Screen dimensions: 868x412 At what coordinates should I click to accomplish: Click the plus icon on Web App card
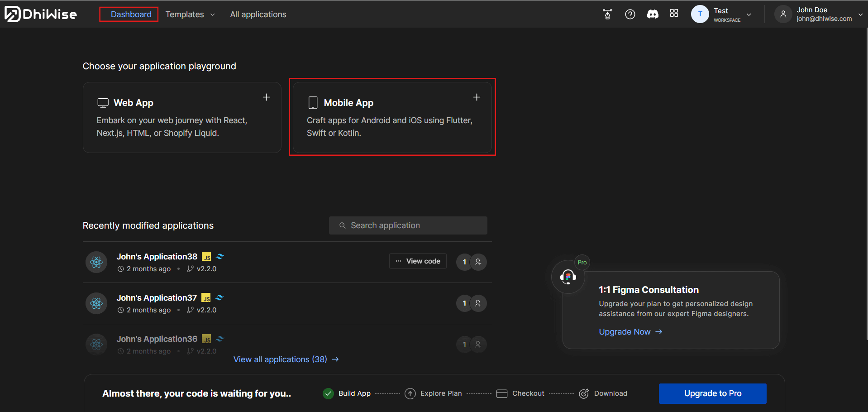tap(267, 97)
